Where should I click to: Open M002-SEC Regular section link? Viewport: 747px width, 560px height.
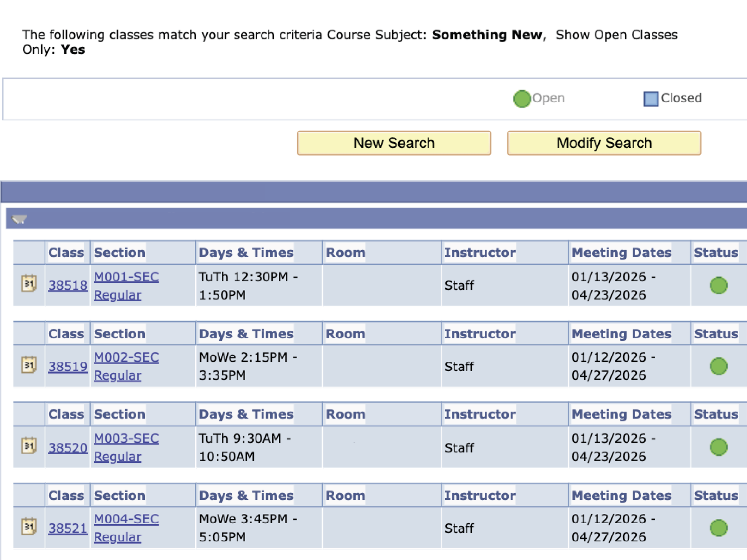[126, 358]
